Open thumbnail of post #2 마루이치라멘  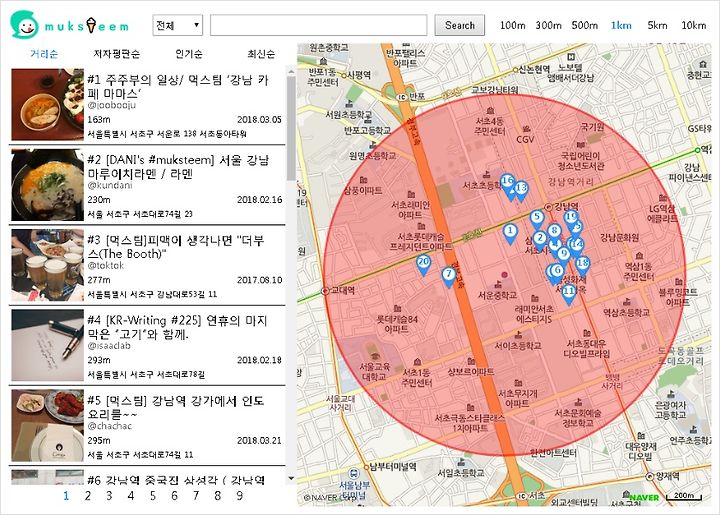click(x=48, y=185)
